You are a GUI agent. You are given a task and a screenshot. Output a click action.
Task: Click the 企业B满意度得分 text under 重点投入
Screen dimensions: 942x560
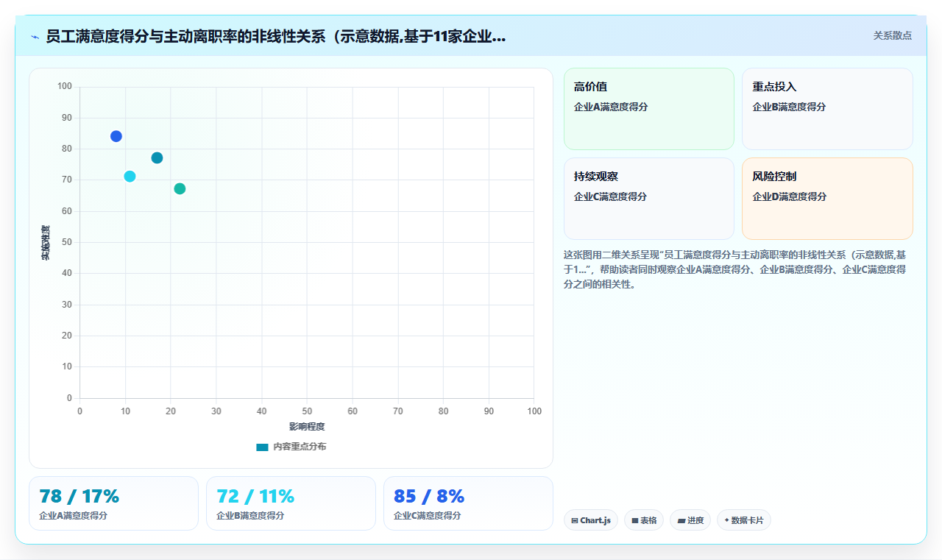(x=789, y=107)
